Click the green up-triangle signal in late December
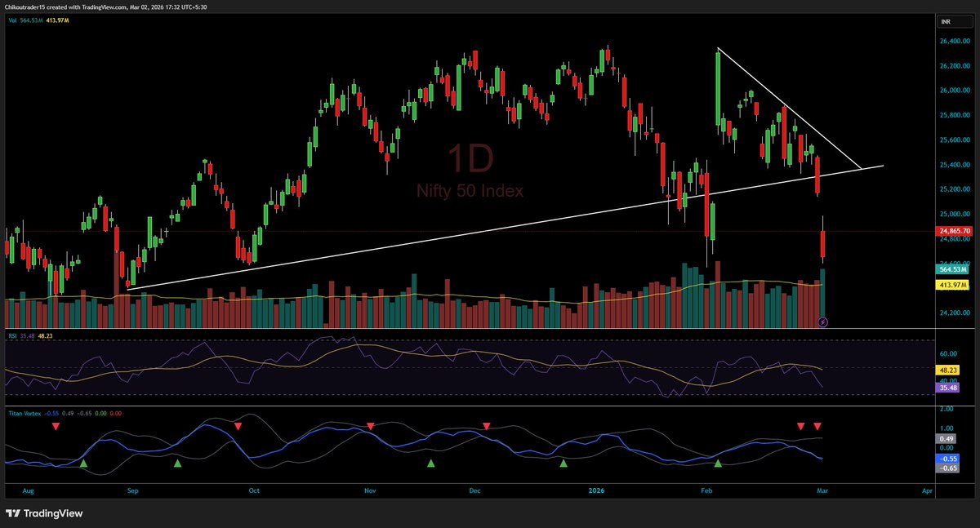Screen dimensions: 980x528 point(563,464)
